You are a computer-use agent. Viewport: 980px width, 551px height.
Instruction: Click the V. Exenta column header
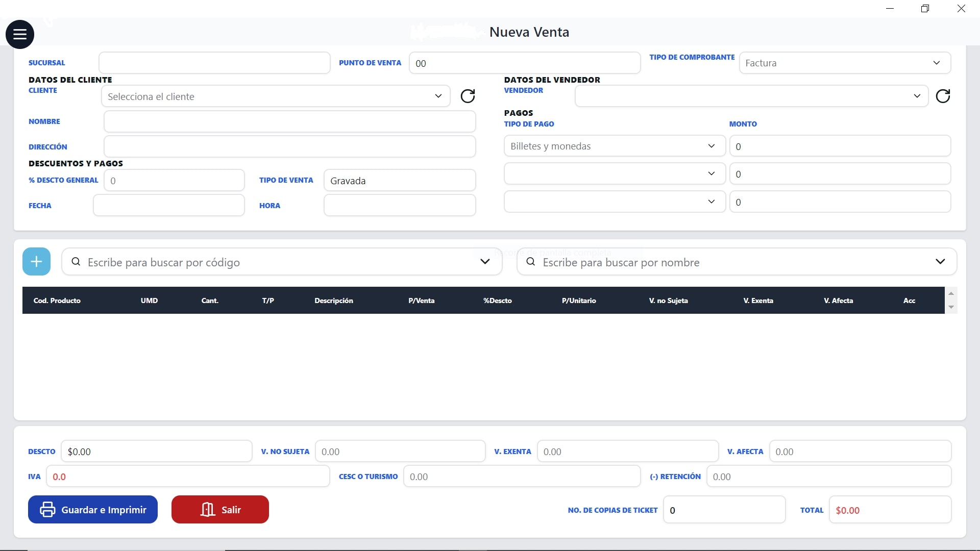(758, 300)
